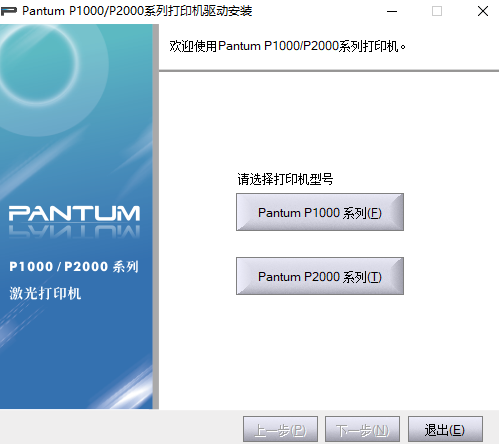The width and height of the screenshot is (499, 444).
Task: Click the Pantum icon in the title bar
Action: pyautogui.click(x=9, y=11)
